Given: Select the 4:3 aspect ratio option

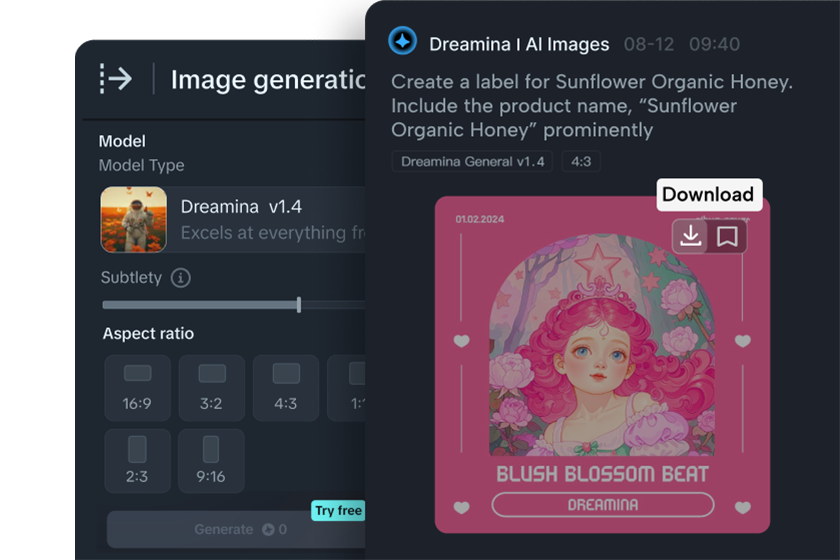Looking at the screenshot, I should tap(286, 387).
